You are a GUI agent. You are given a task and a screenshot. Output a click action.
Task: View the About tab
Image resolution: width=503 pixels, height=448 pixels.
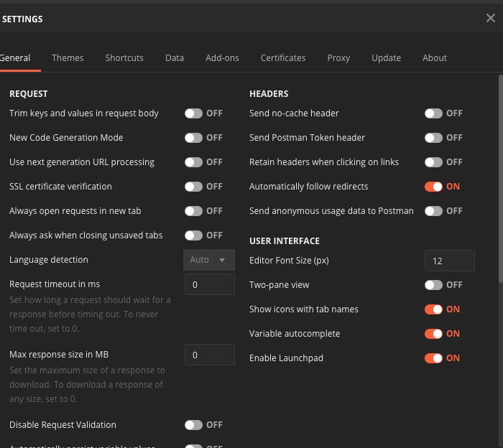[434, 58]
